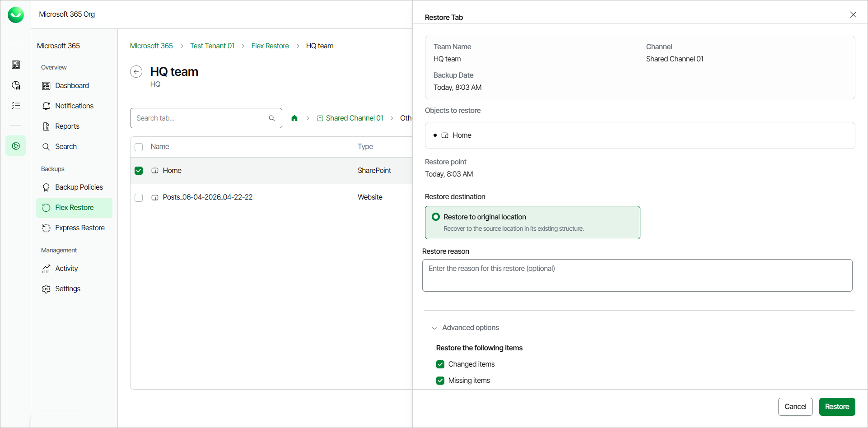Viewport: 868px width, 428px height.
Task: Click the Flex Restore breadcrumb link
Action: tap(270, 46)
